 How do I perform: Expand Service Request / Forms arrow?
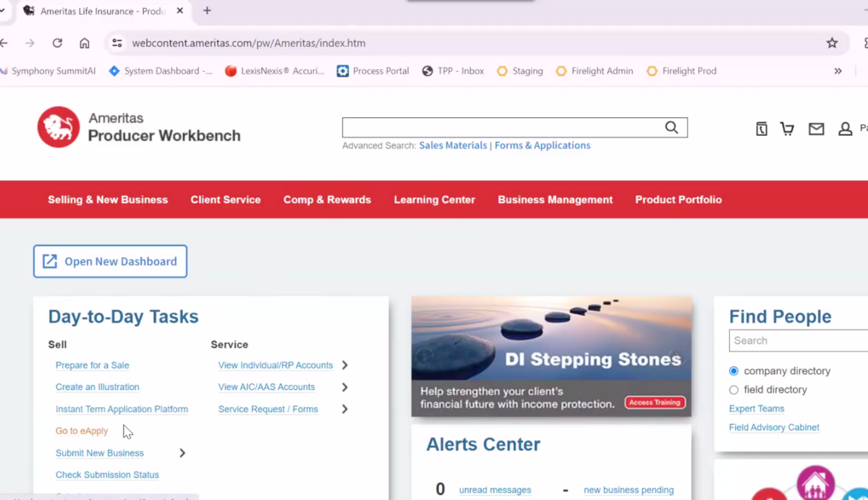[x=345, y=409]
